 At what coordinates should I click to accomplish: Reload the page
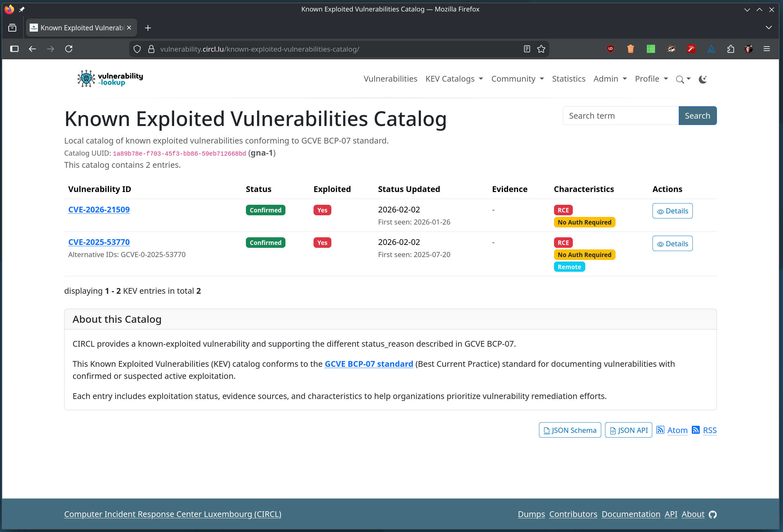(x=69, y=49)
